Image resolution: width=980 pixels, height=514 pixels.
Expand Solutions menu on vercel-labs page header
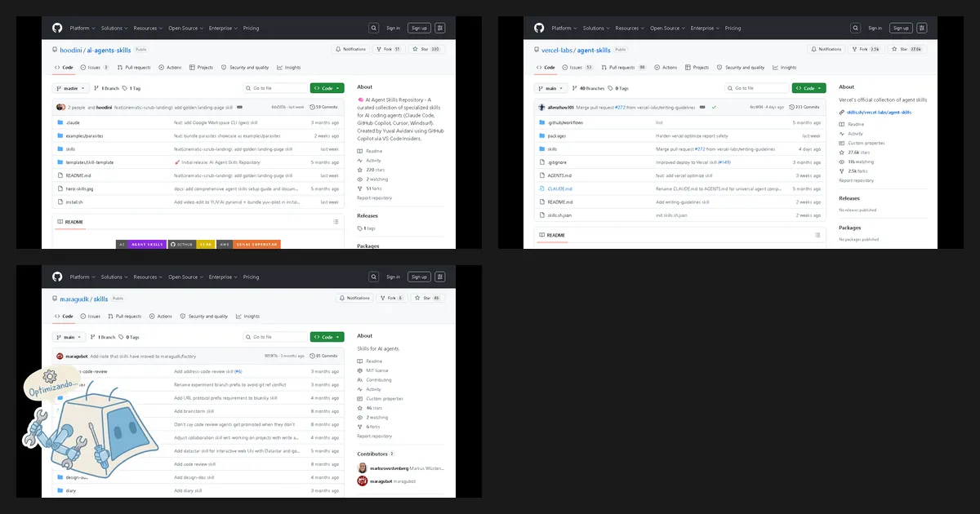point(595,28)
